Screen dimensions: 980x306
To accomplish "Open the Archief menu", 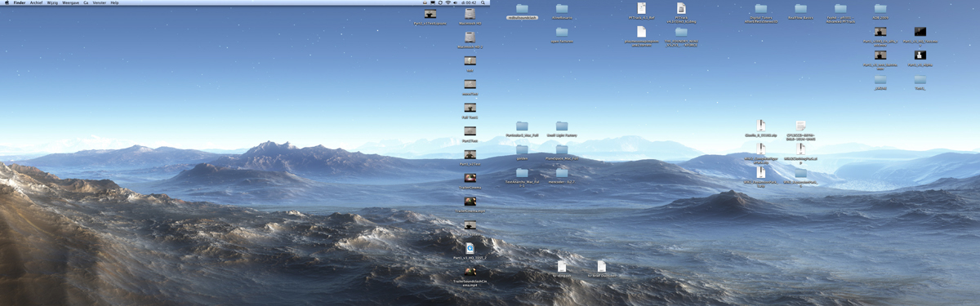I will 37,2.
